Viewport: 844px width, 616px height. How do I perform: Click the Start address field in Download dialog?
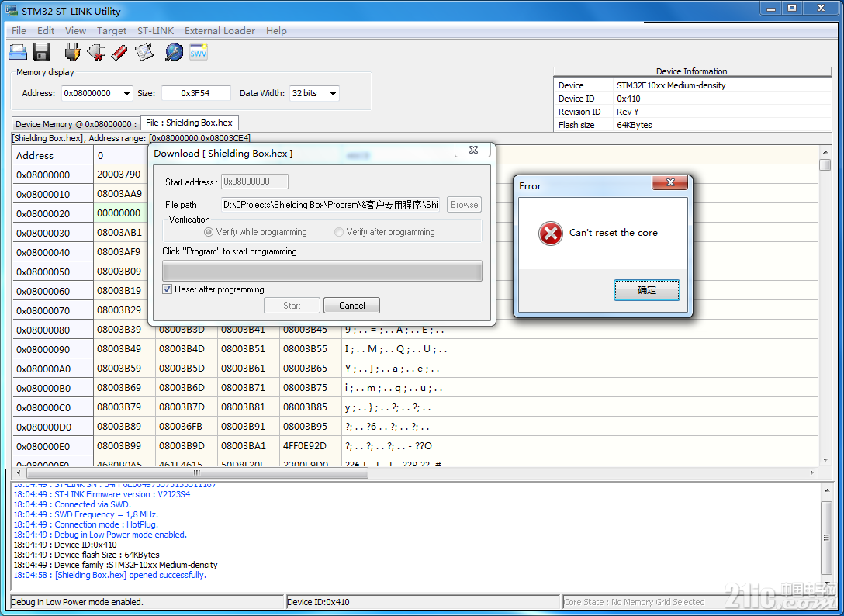(x=254, y=182)
